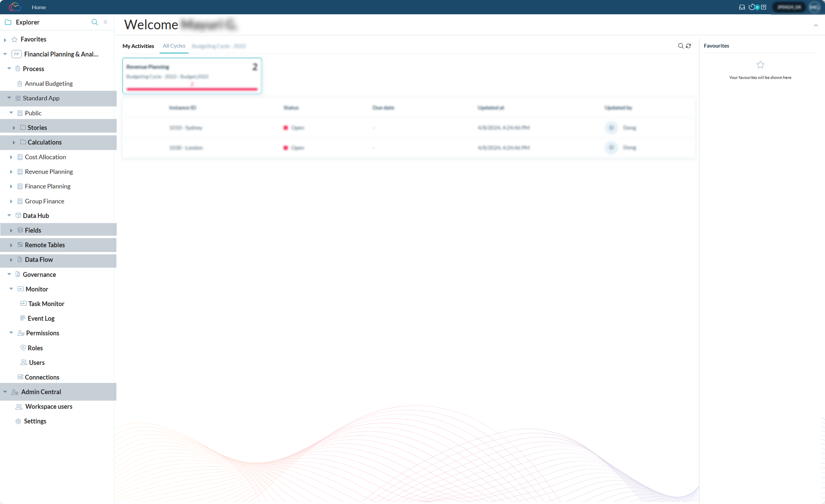Screen dimensions: 825x504
Task: Collapse the welcome header with chevron
Action: tap(816, 25)
